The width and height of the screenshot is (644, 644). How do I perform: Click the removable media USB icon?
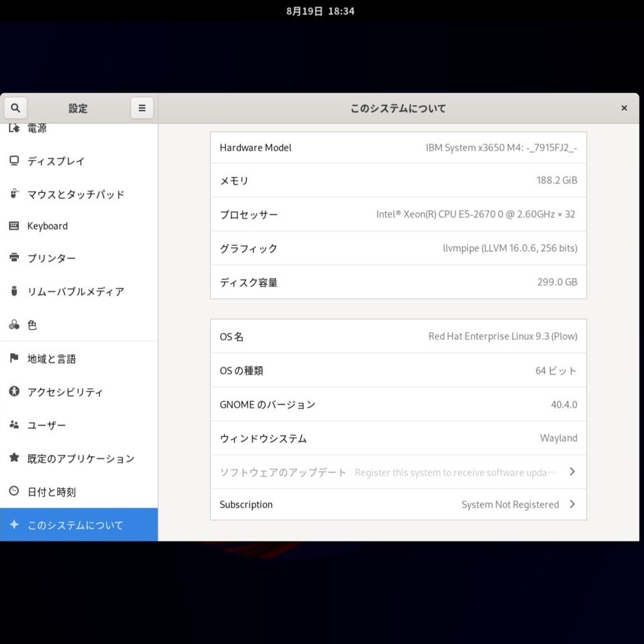(14, 291)
